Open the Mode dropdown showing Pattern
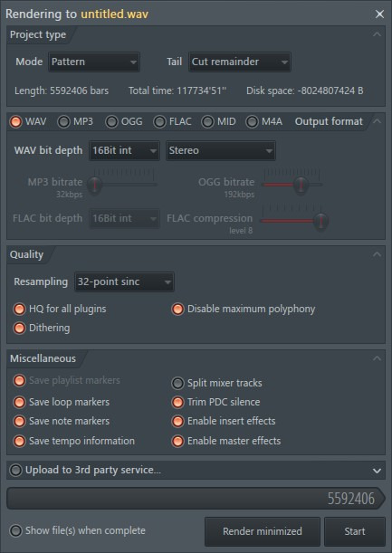392x553 pixels. (94, 62)
